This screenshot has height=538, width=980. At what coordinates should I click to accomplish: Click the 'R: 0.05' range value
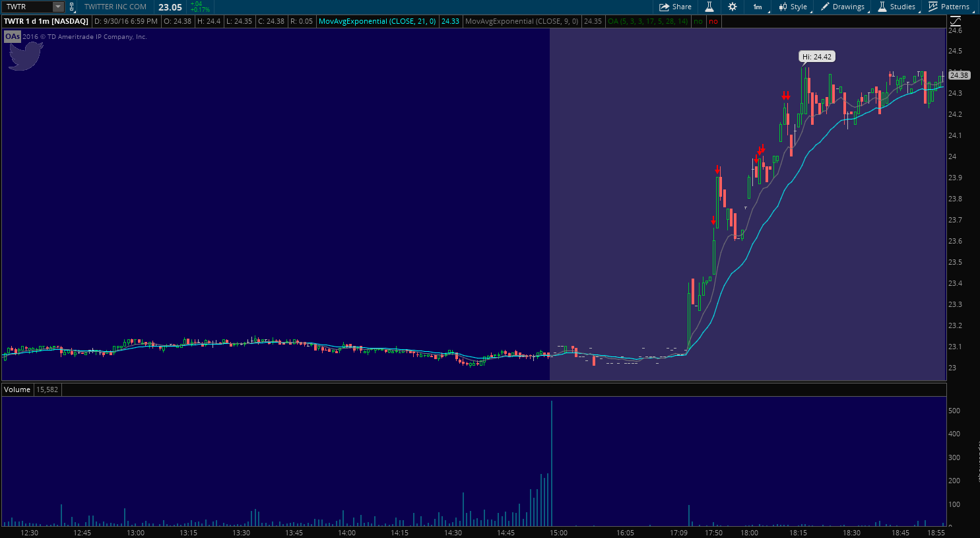[302, 21]
